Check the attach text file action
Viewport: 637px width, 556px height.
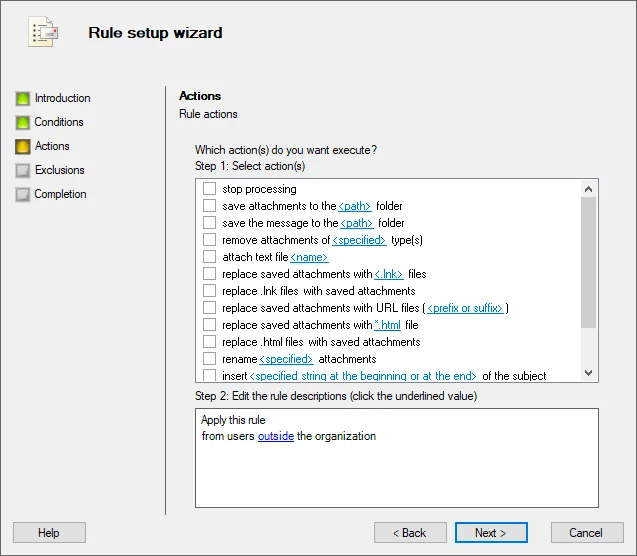(x=210, y=257)
